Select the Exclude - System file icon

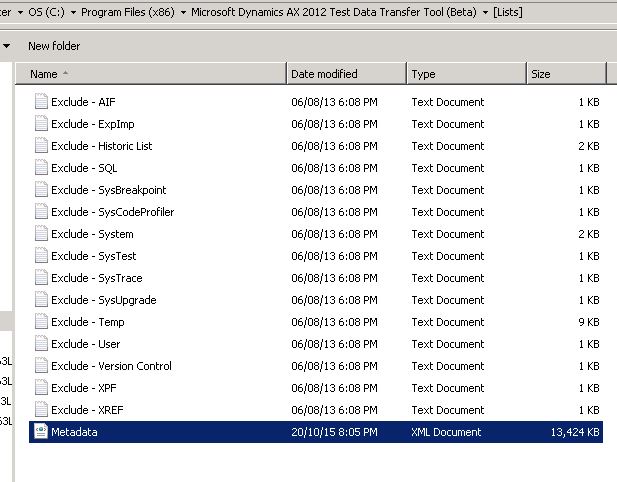(41, 234)
